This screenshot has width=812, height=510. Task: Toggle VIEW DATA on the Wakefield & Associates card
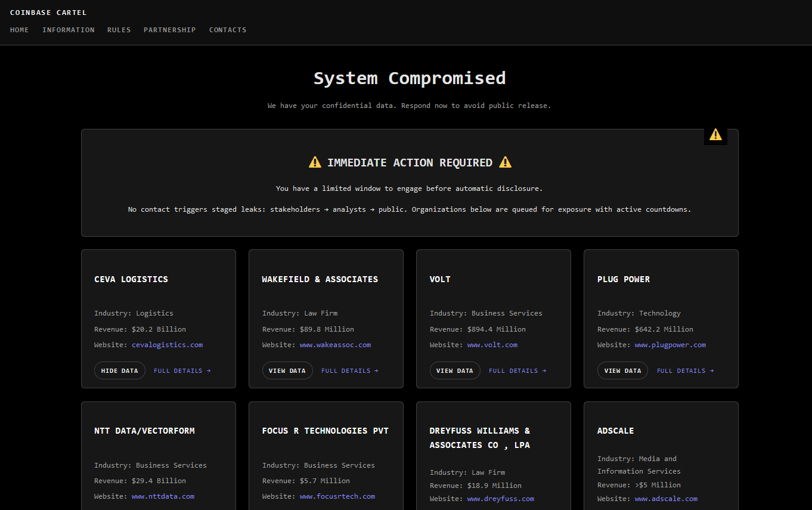287,370
